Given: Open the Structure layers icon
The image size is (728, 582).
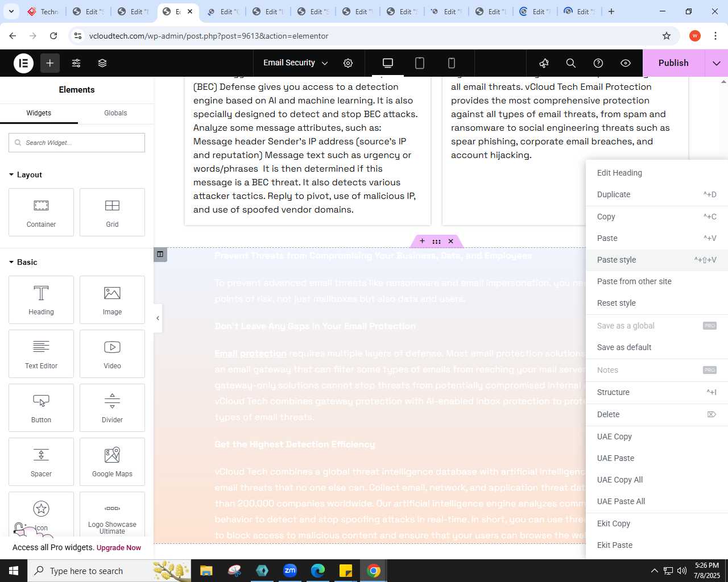Looking at the screenshot, I should (x=102, y=63).
